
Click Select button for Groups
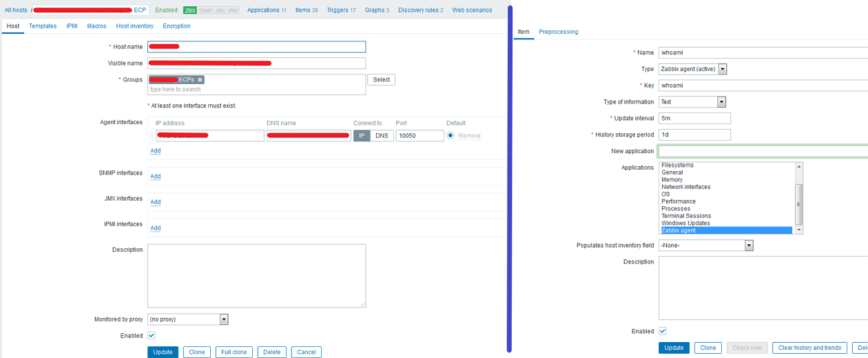[x=382, y=80]
